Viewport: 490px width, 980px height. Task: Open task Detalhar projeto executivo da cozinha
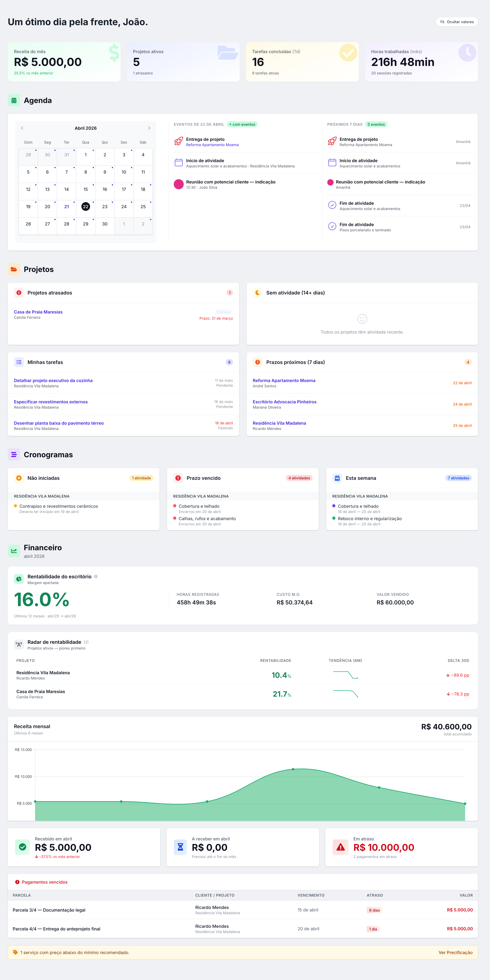[53, 381]
